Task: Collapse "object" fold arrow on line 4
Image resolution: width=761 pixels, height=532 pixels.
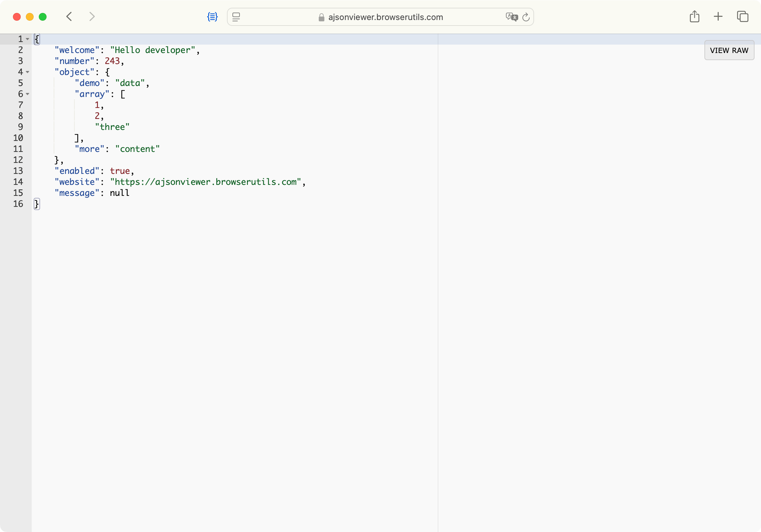Action: 27,72
